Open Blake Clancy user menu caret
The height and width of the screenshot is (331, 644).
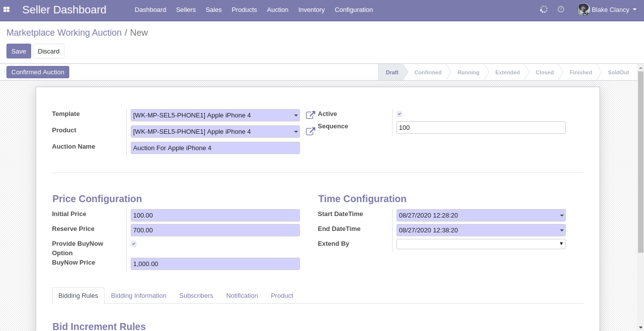click(635, 9)
